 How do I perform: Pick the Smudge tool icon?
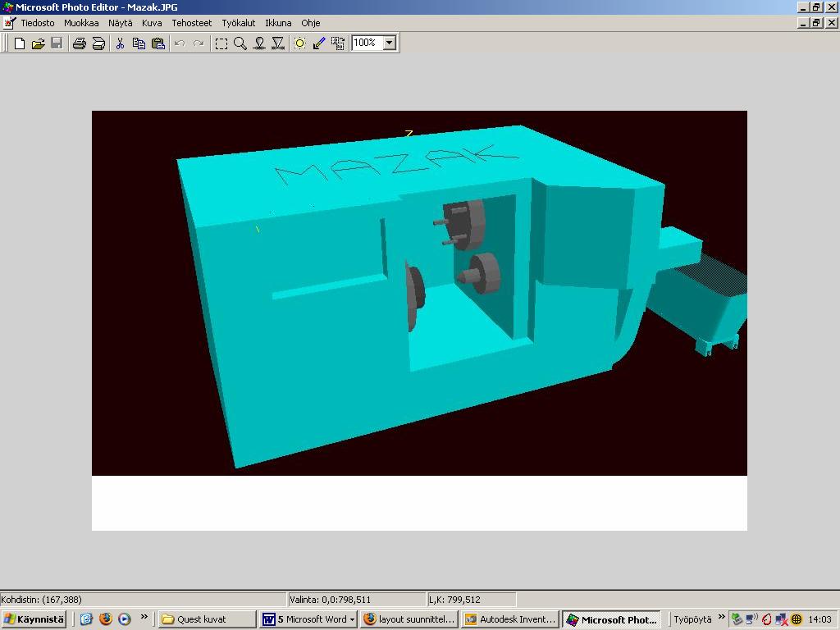pos(259,43)
